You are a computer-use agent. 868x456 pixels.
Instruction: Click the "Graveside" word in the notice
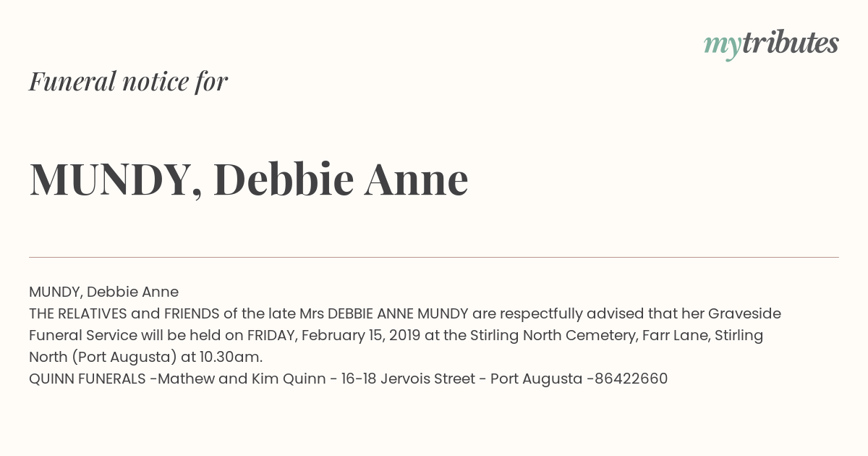744,313
